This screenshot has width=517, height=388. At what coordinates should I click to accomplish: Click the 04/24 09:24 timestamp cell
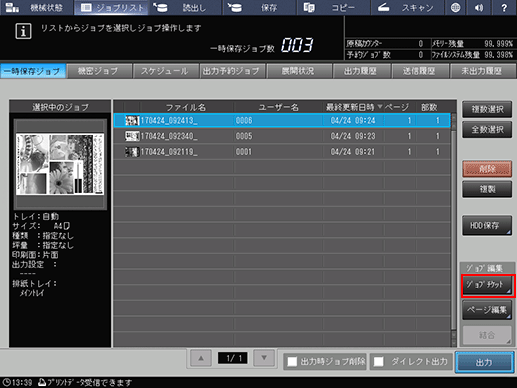point(353,120)
